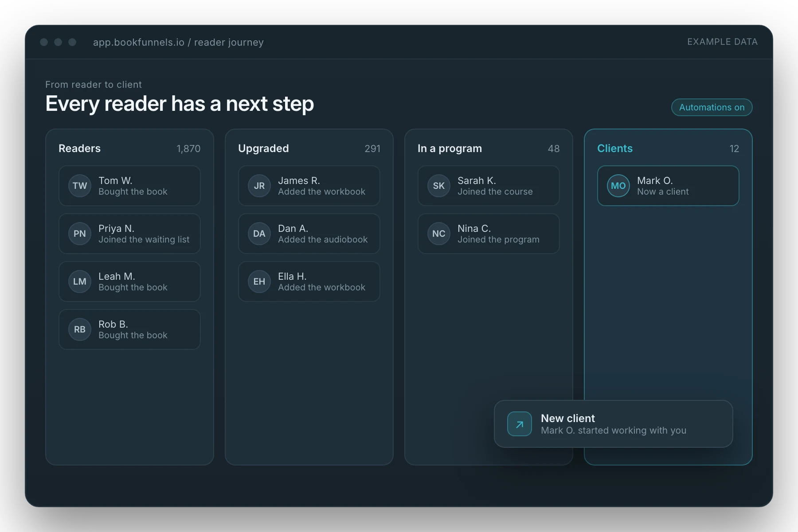798x532 pixels.
Task: Click the SK avatar for Sarah K.
Action: 439,186
